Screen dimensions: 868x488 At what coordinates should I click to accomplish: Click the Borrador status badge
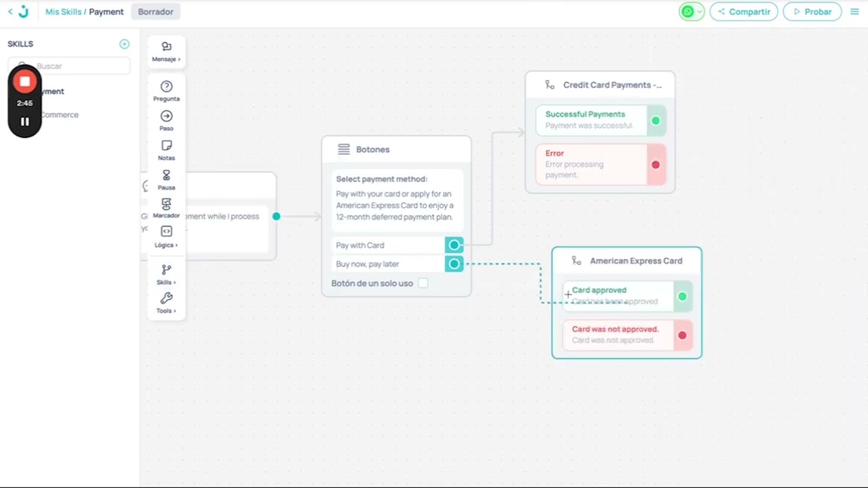point(155,12)
